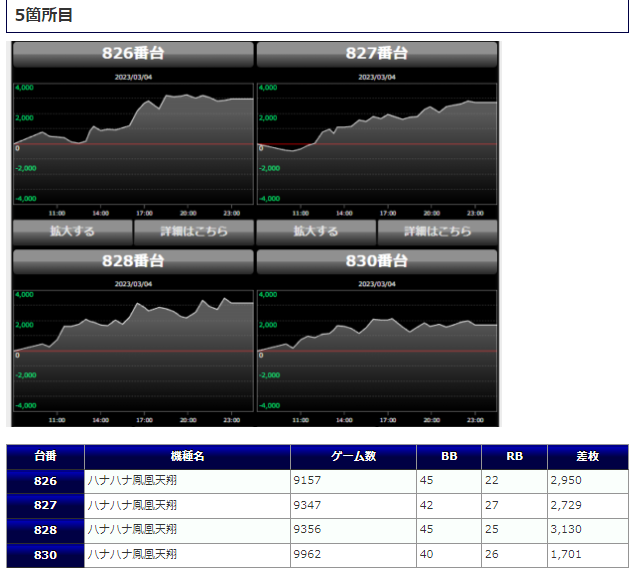Image resolution: width=630 pixels, height=570 pixels.
Task: Click RB value 22
Action: tap(491, 480)
